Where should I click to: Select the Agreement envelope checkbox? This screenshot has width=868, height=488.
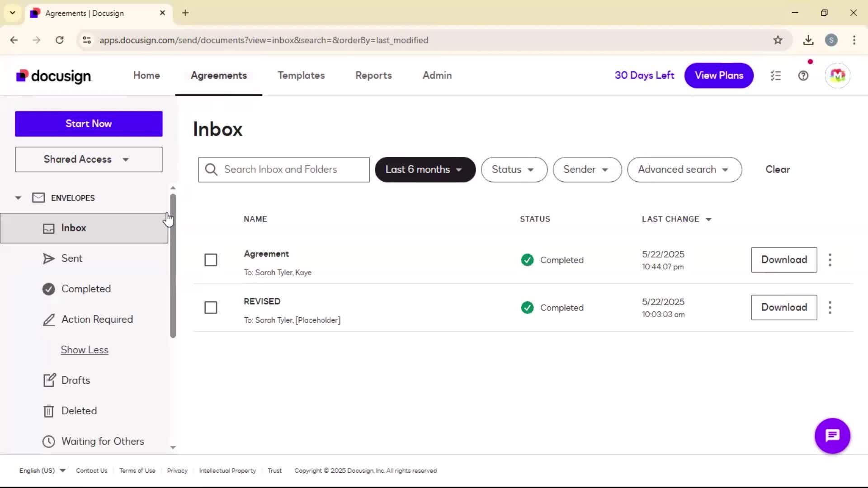tap(211, 260)
